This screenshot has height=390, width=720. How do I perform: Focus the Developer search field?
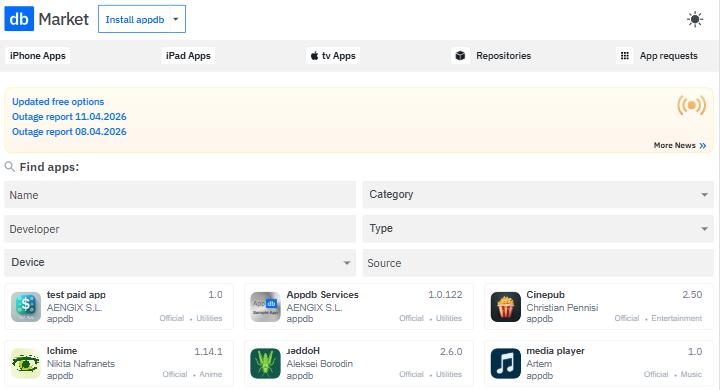(180, 229)
